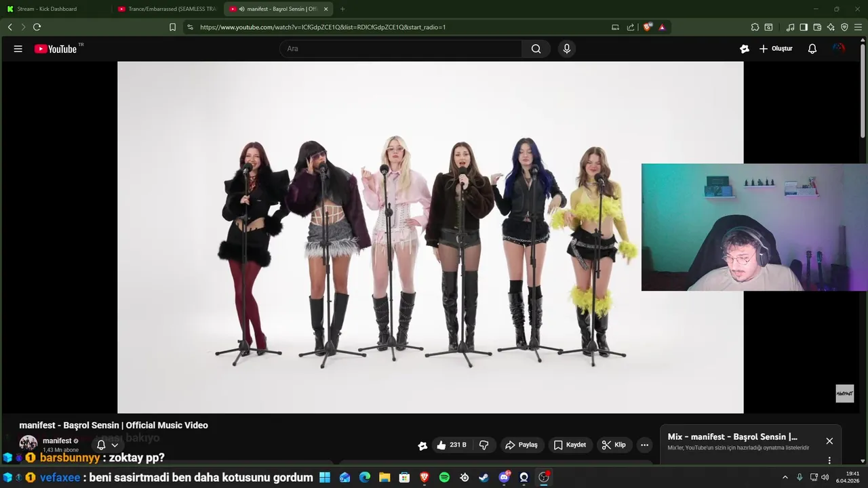The image size is (868, 488).
Task: Open Microsoft Store from the taskbar
Action: click(405, 477)
